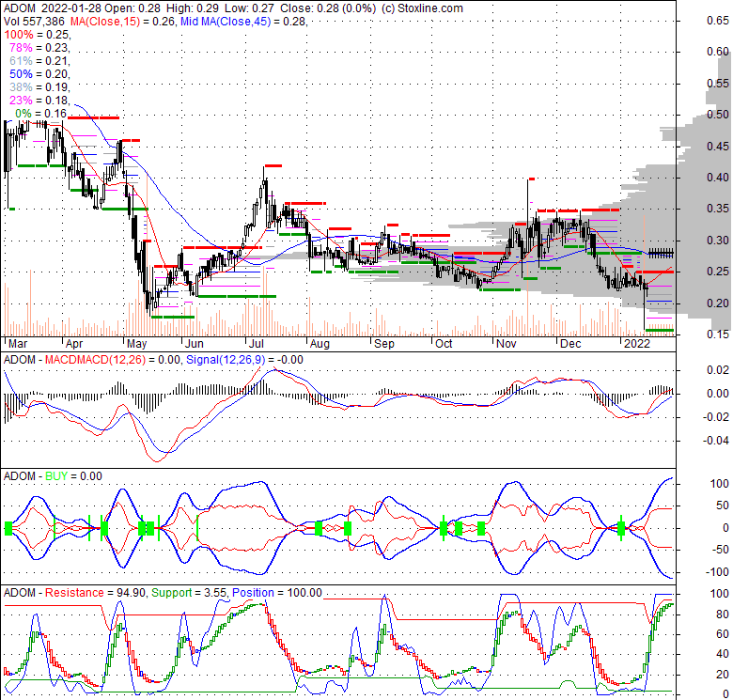Click the 'Close: 0.28 (0.0%)' value

click(x=327, y=8)
